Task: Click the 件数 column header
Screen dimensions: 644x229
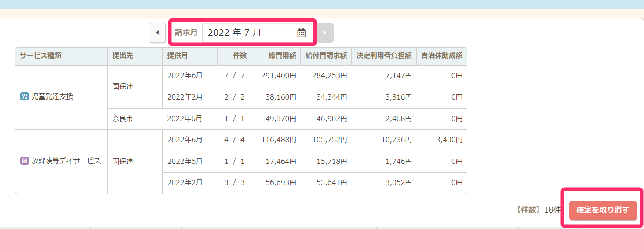Action: point(240,56)
